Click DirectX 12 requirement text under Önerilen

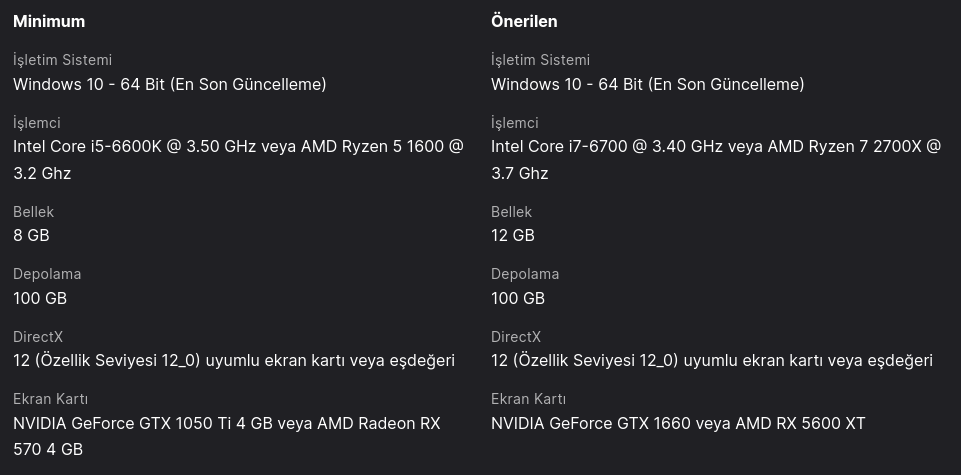[x=711, y=360]
